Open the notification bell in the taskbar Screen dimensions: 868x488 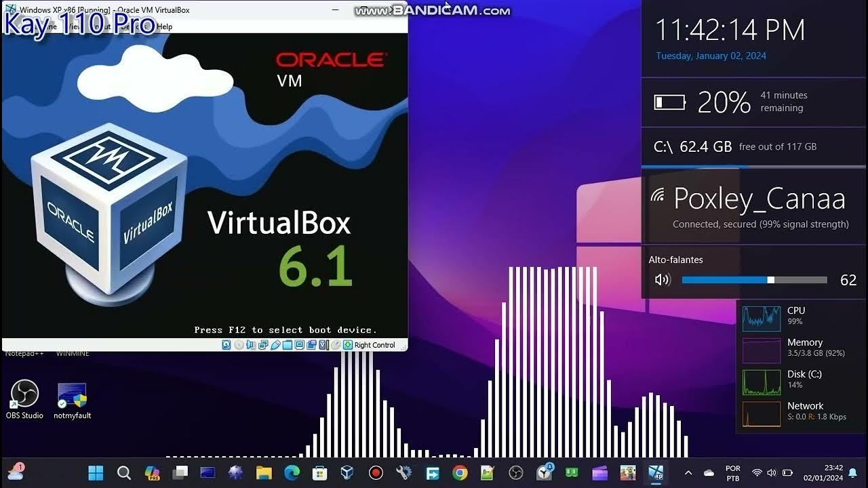853,472
